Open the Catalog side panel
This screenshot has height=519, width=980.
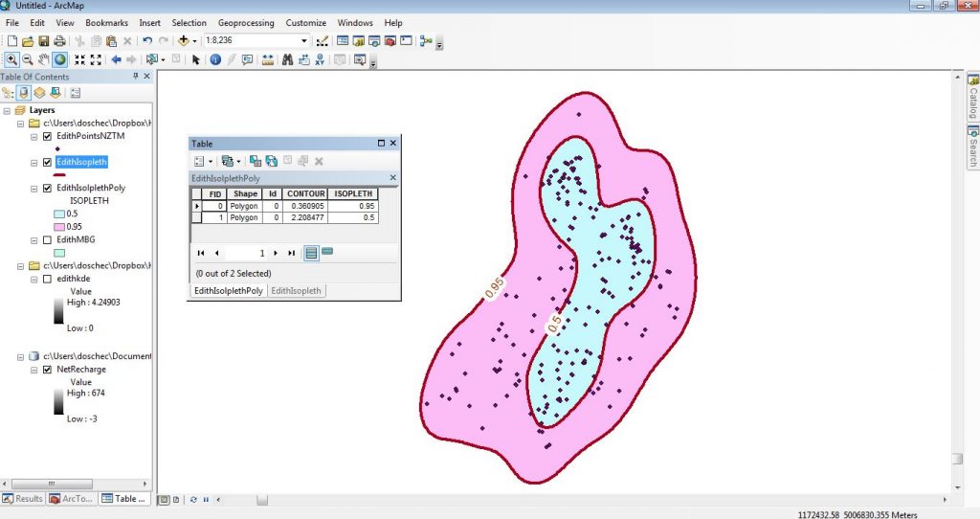coord(973,97)
